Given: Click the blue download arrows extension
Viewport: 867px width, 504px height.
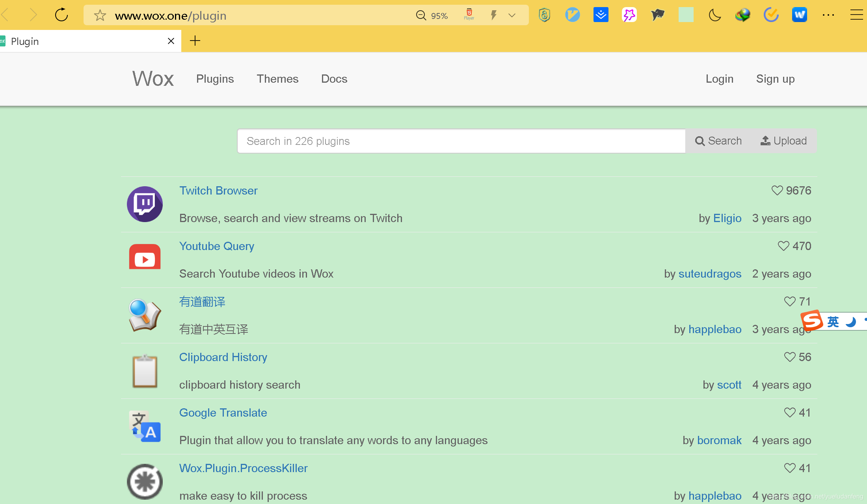Looking at the screenshot, I should tap(601, 15).
